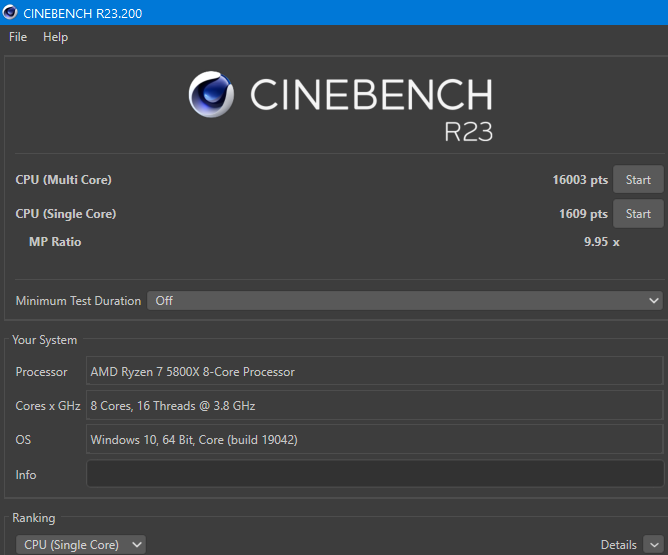Click the CPU (Multi Core) label
This screenshot has width=668, height=555.
[63, 180]
